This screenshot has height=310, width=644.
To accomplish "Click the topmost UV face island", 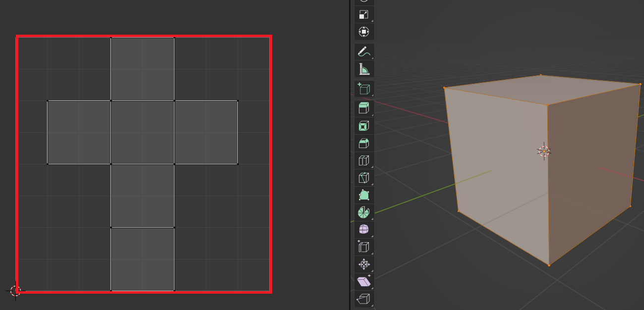I will (x=143, y=69).
